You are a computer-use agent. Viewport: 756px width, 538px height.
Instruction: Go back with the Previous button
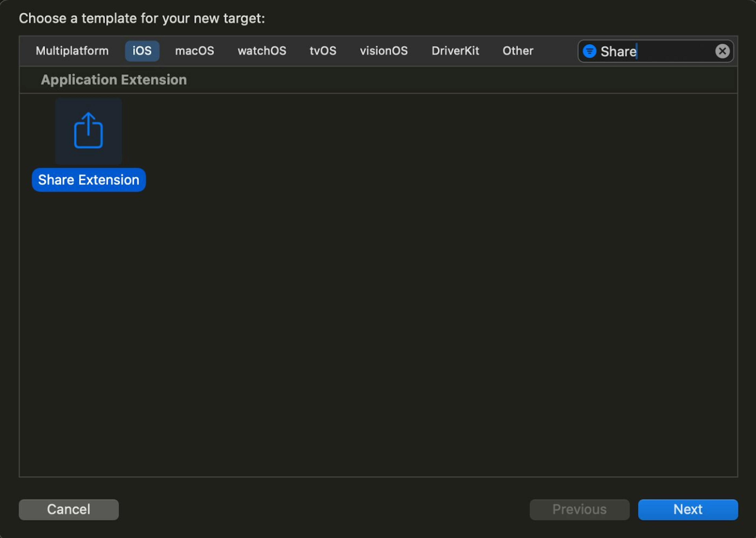click(x=579, y=509)
